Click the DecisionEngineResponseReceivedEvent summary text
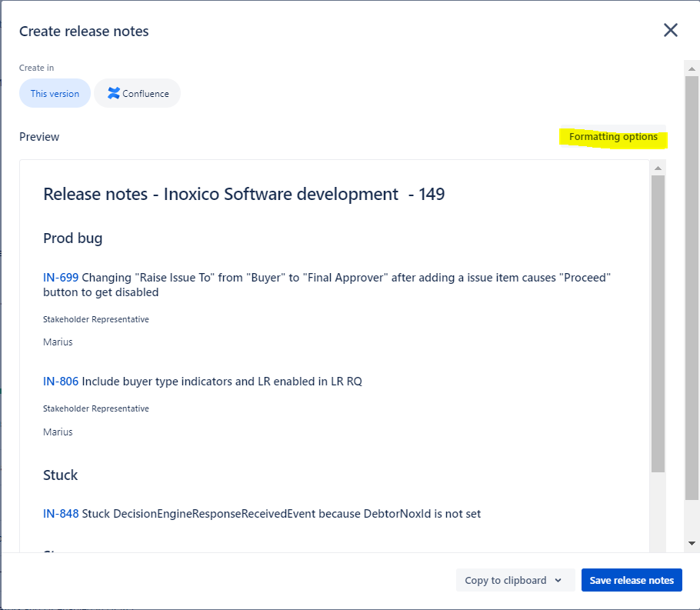 coord(282,514)
